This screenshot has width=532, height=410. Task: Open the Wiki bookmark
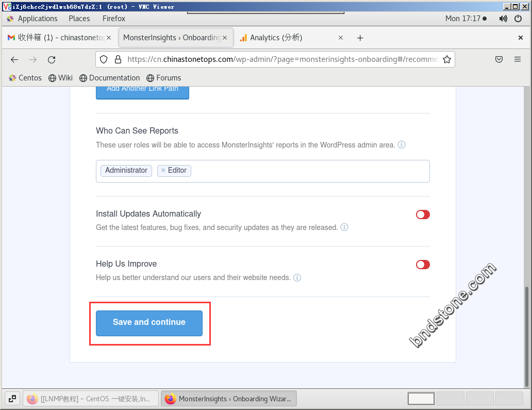pos(60,78)
